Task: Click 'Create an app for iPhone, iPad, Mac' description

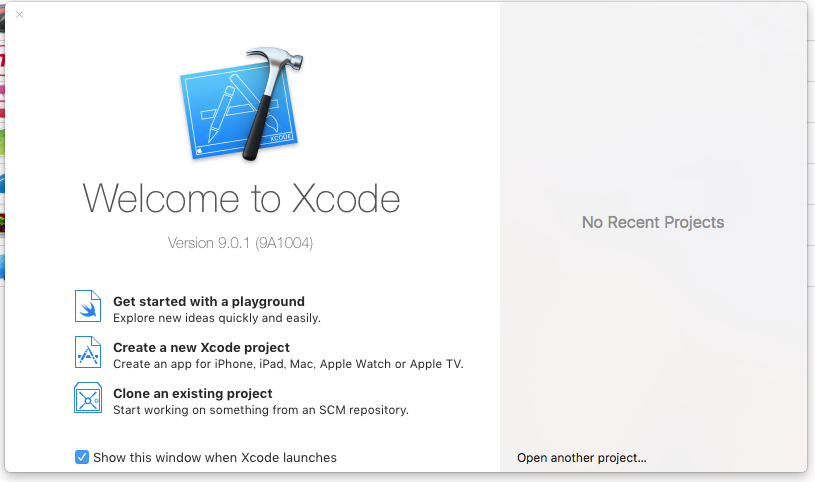Action: (288, 364)
